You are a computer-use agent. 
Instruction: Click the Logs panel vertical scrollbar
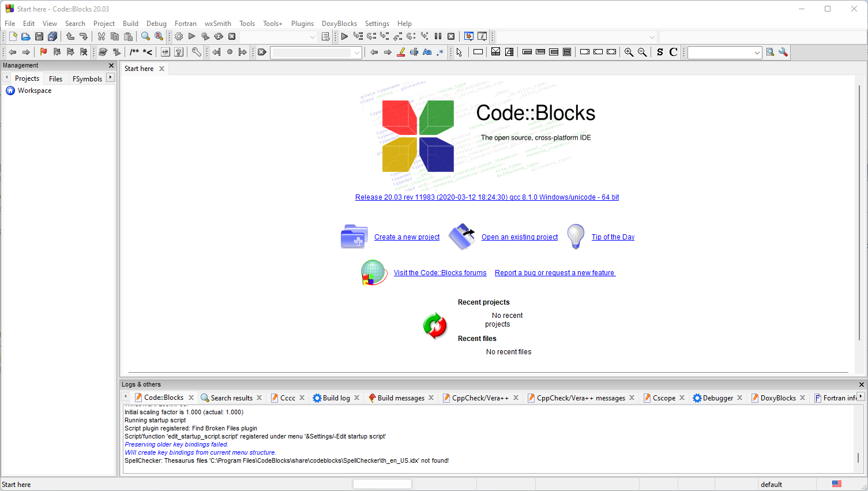[x=858, y=457]
